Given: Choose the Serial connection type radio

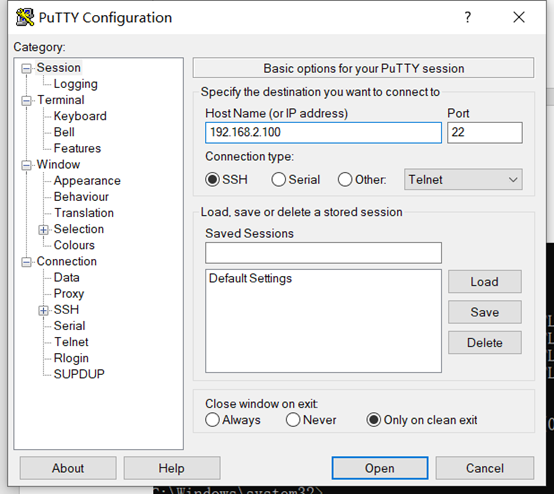Looking at the screenshot, I should click(278, 180).
